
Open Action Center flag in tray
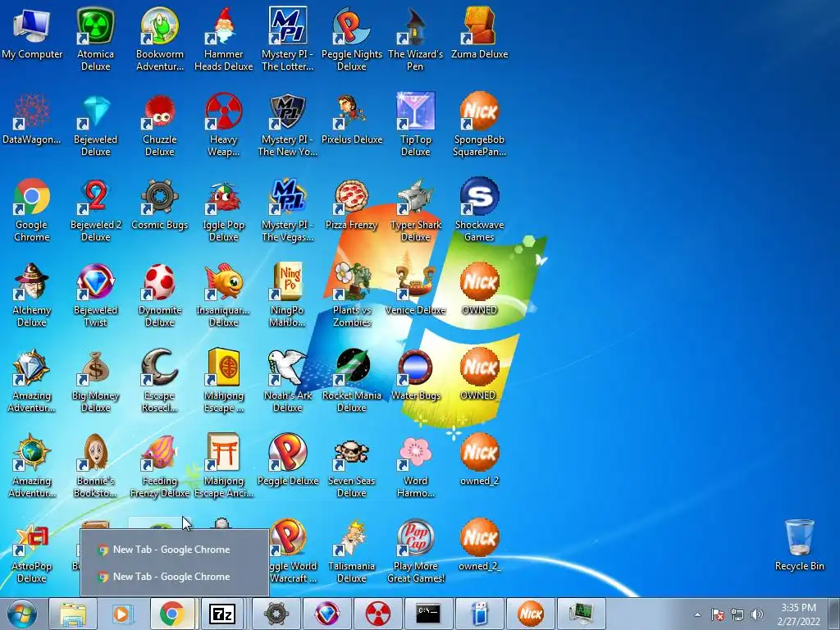(718, 614)
